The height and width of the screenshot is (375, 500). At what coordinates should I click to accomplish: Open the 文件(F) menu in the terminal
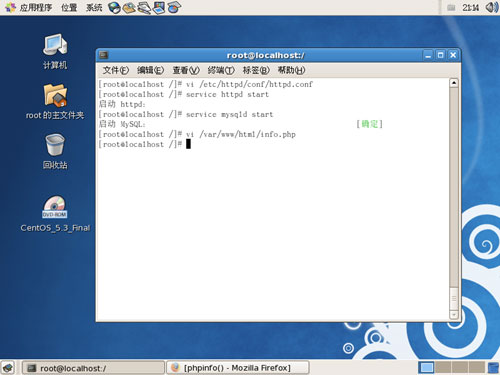coord(115,70)
